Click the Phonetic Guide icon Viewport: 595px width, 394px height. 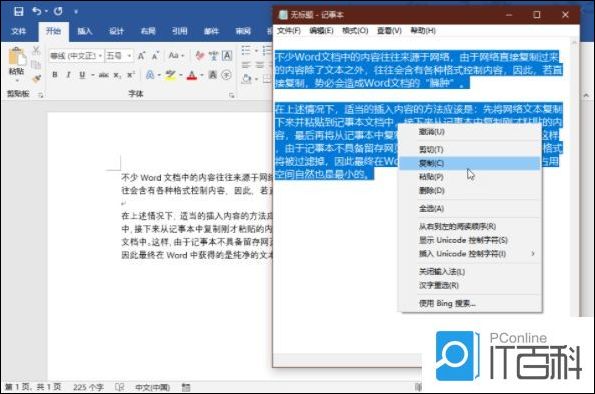point(214,56)
